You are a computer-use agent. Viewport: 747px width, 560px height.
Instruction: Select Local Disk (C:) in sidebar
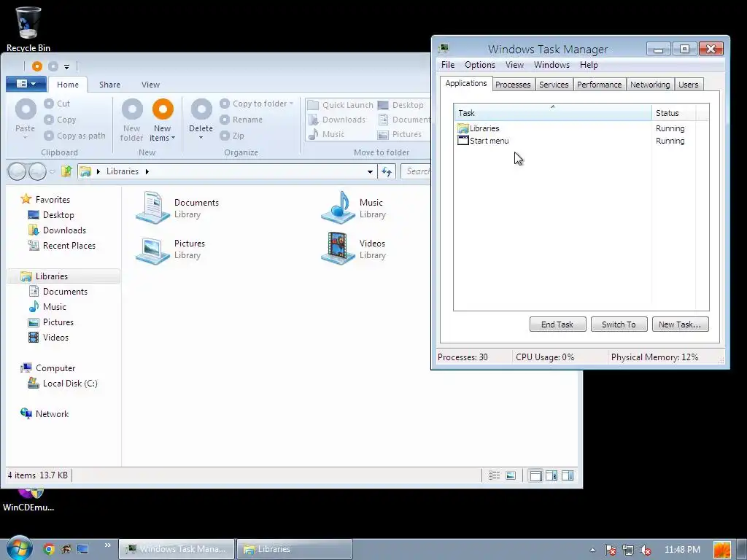pos(63,384)
